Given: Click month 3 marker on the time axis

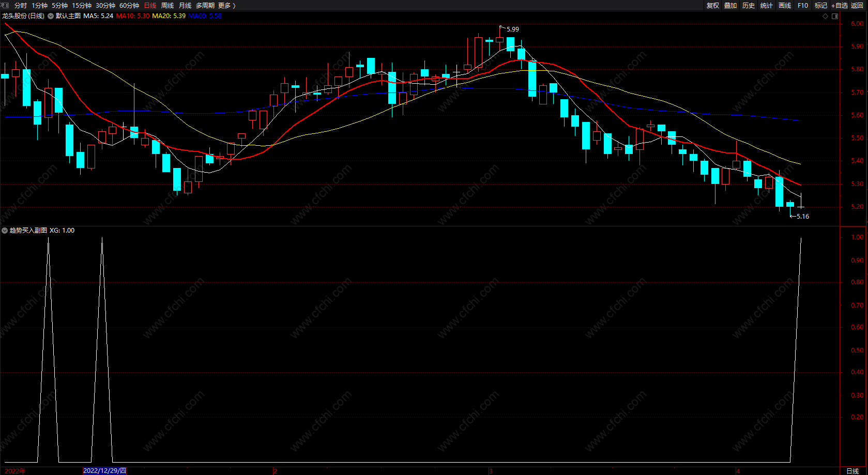Looking at the screenshot, I should (491, 471).
